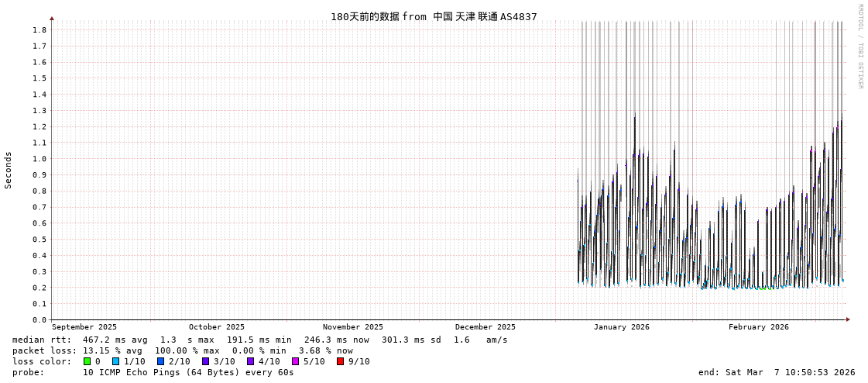Image resolution: width=868 pixels, height=383 pixels.
Task: Click the 0.5 y-axis tick label
Action: [39, 240]
